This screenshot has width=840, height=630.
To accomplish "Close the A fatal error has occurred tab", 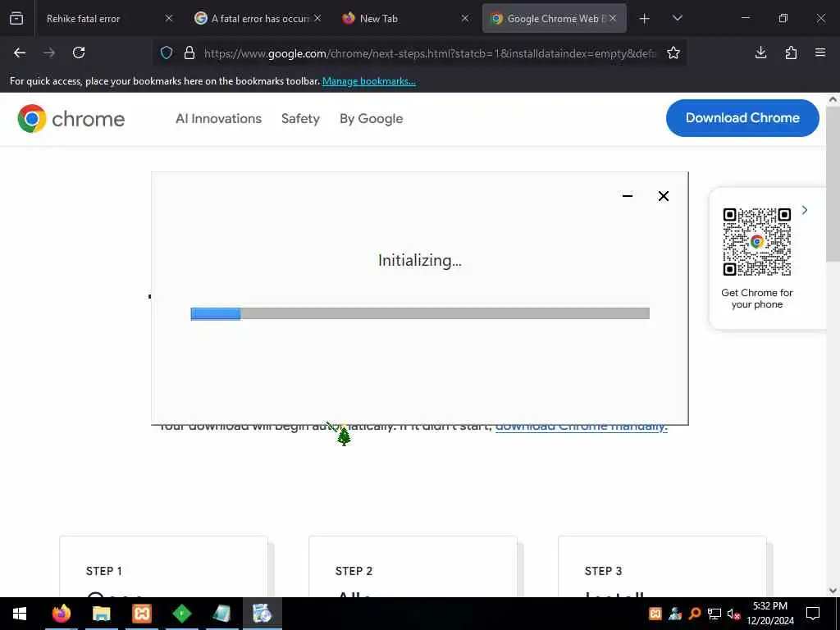I will [317, 18].
